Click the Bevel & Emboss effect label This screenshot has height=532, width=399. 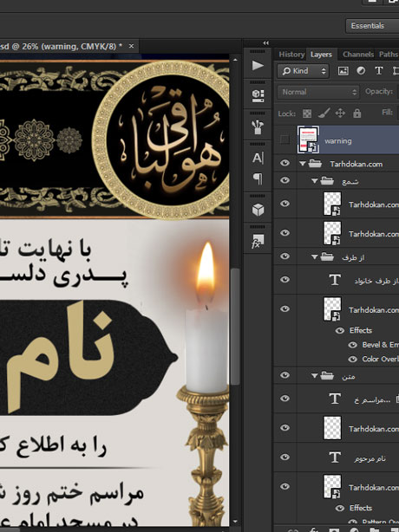380,345
